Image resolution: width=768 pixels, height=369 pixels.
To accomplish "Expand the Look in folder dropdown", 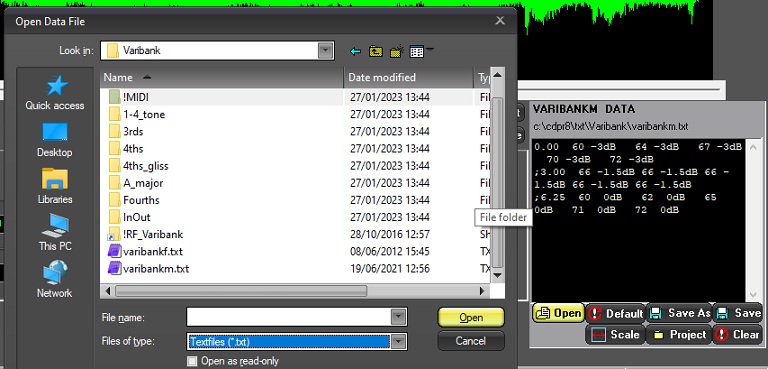I will click(x=325, y=50).
